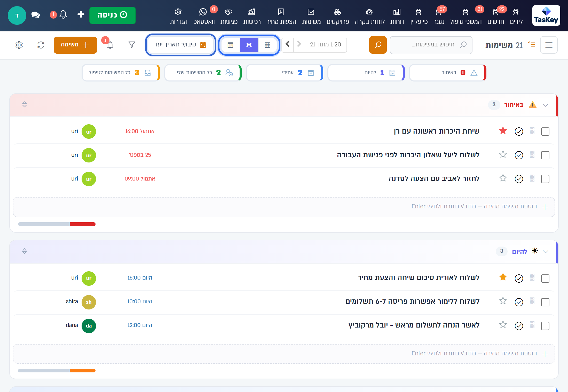Click the white plus icon in header
This screenshot has width=568, height=392.
point(81,14)
